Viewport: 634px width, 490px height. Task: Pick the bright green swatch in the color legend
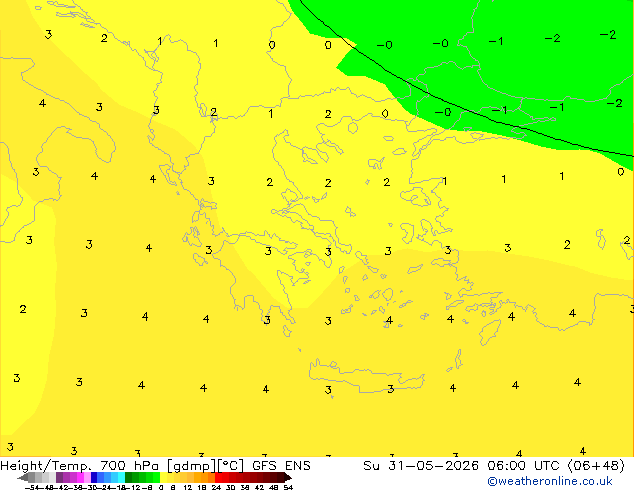(156, 477)
